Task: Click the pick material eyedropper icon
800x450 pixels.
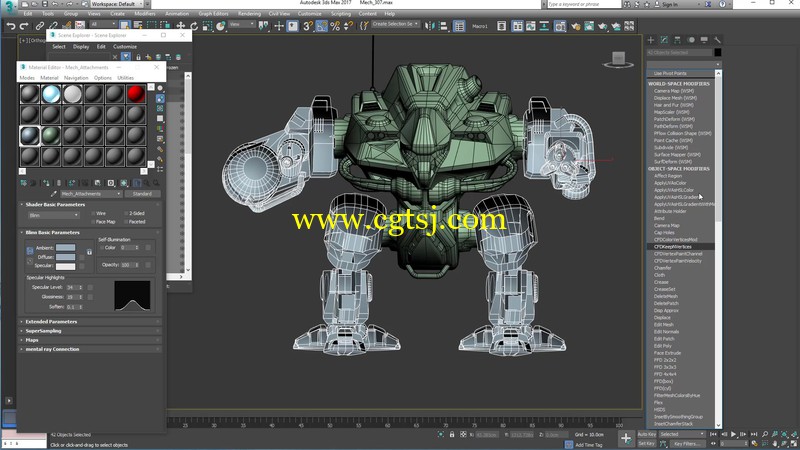Action: (x=54, y=194)
